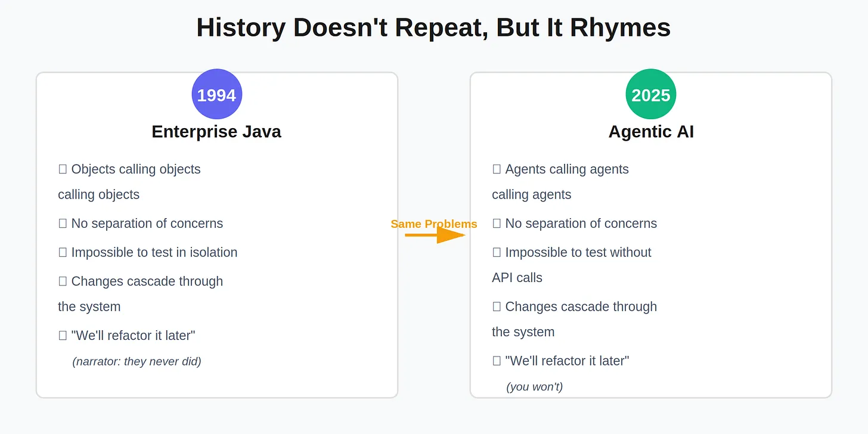
Task: Click the "Agentic AI" heading
Action: point(650,131)
